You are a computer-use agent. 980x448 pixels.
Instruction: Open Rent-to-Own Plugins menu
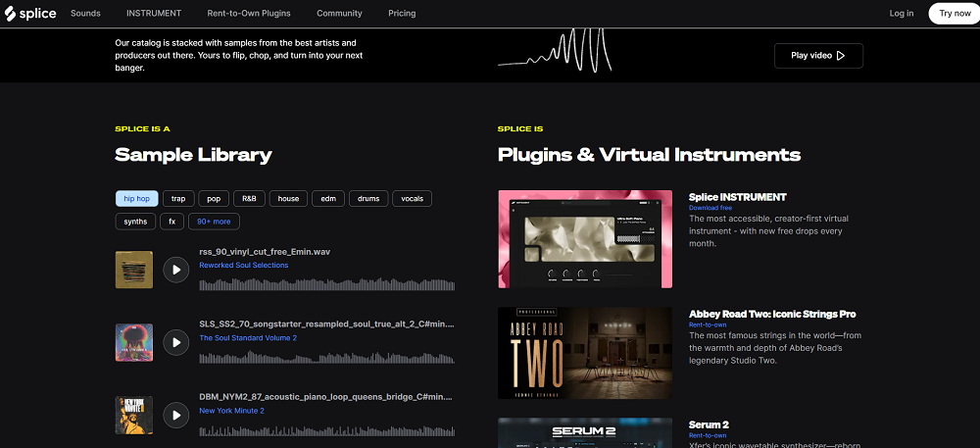tap(249, 13)
